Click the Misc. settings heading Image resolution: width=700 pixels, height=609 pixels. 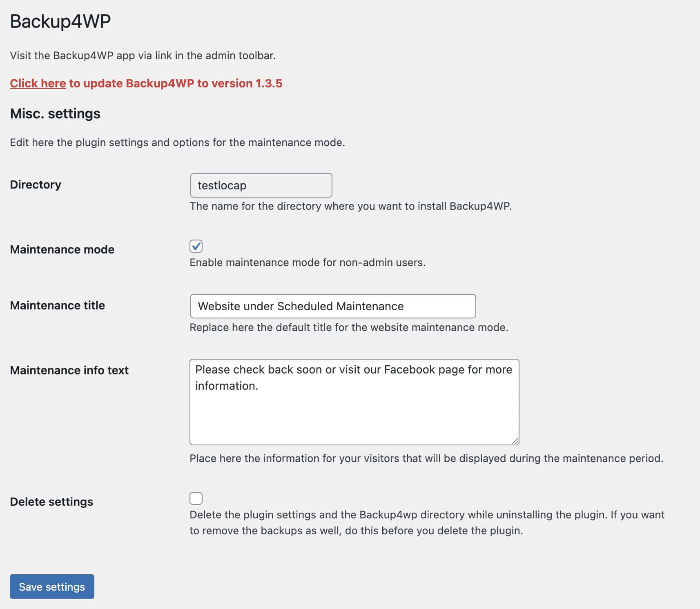click(55, 113)
